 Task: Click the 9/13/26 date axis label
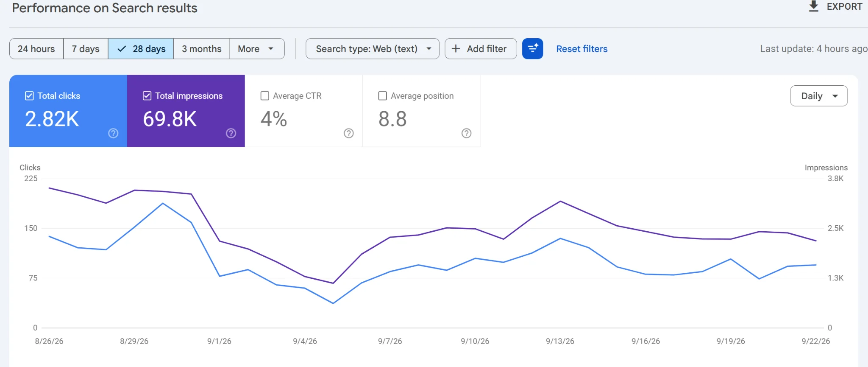point(560,341)
